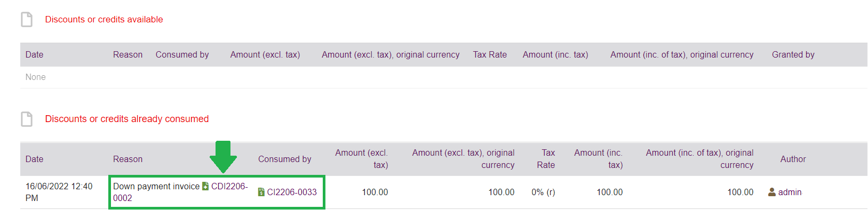This screenshot has height=217, width=868.
Task: Open down payment invoice CDI2206-0002
Action: point(229,187)
